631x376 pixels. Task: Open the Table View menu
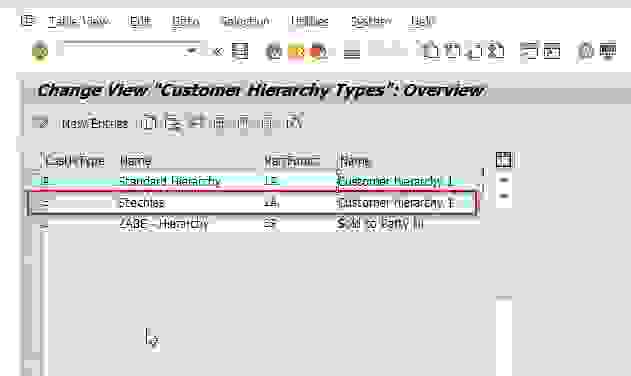tap(79, 21)
